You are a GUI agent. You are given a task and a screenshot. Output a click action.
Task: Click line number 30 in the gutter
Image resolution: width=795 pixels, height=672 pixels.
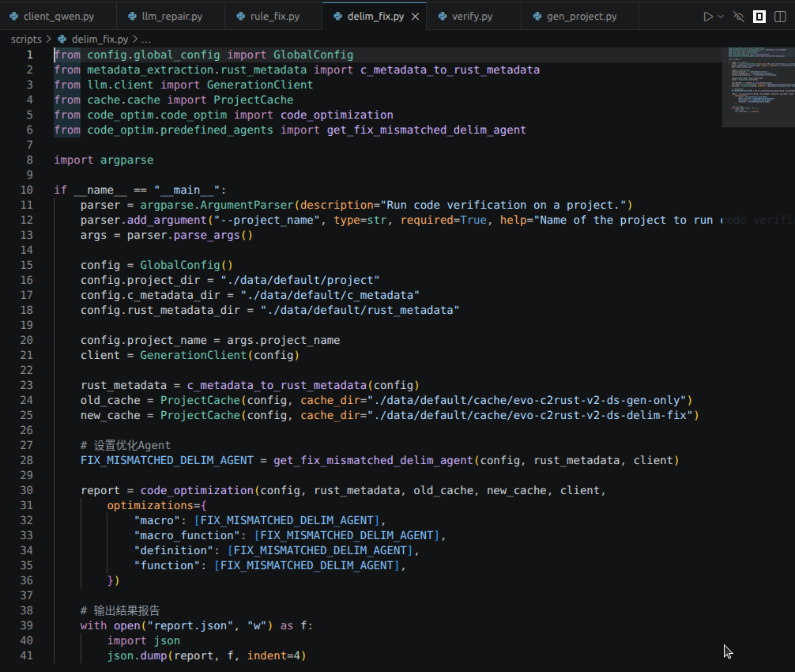[x=26, y=490]
